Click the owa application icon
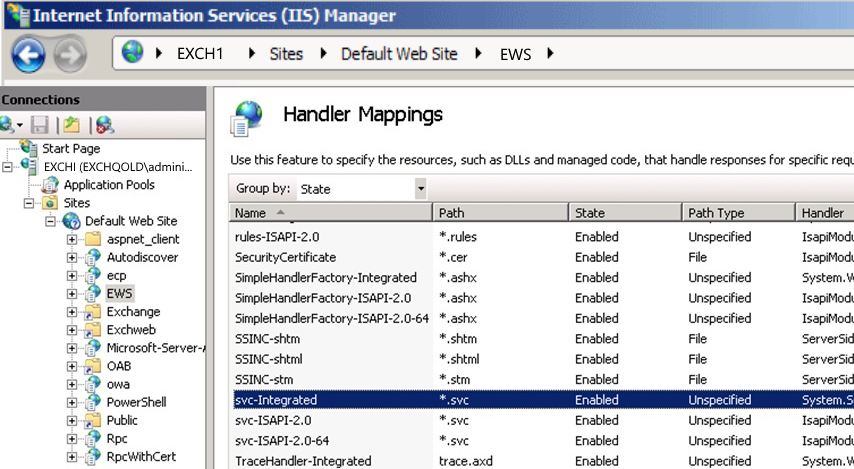 point(93,384)
